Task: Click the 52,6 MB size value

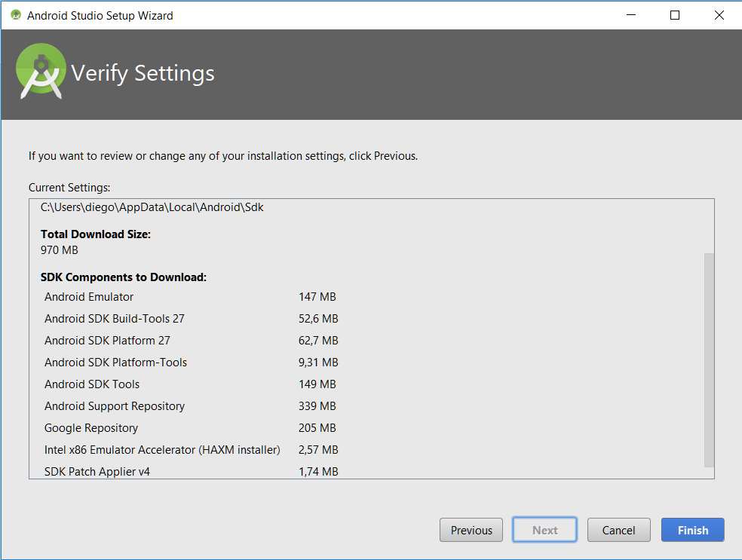Action: pos(318,318)
